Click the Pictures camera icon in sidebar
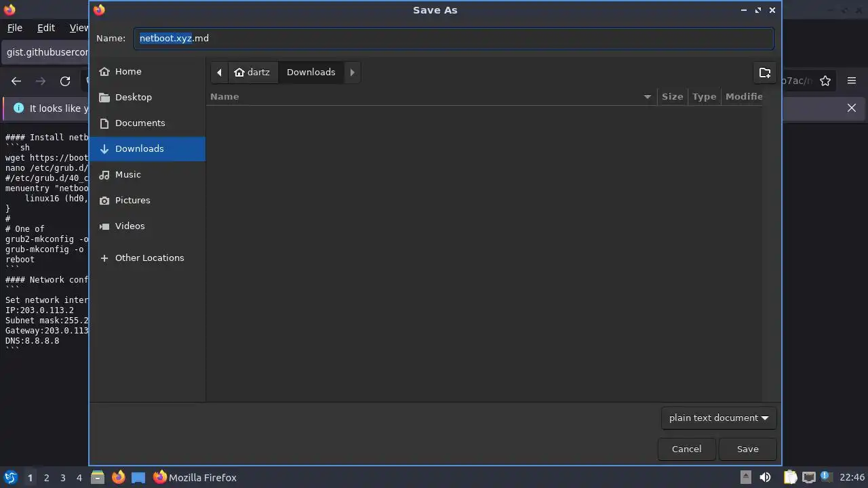 tap(104, 200)
